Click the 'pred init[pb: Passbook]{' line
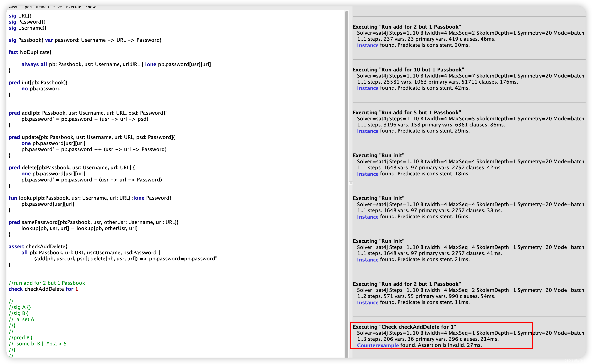Viewport: 592px width, 364px height. (38, 83)
